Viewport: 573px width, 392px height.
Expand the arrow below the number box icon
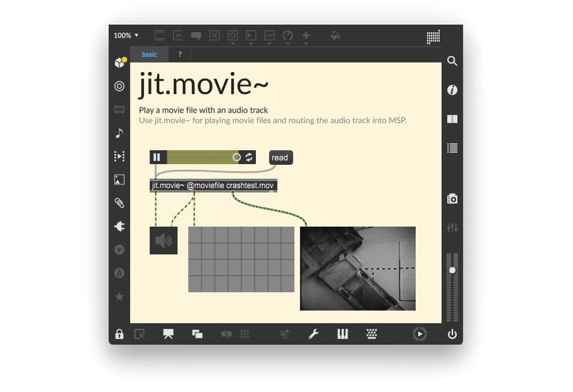[251, 43]
